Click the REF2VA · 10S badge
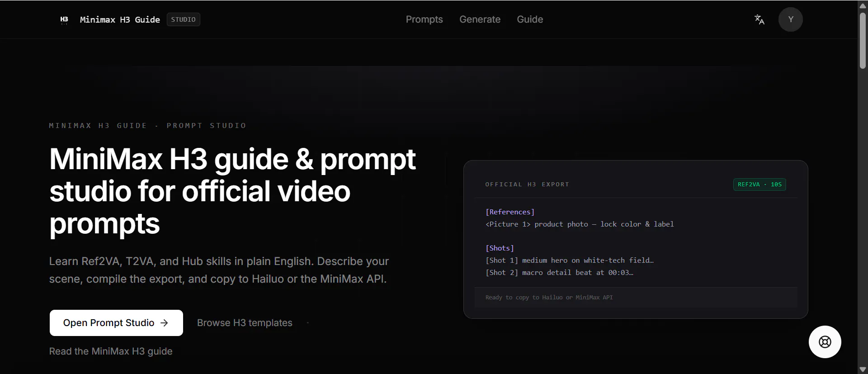868x374 pixels. tap(759, 185)
